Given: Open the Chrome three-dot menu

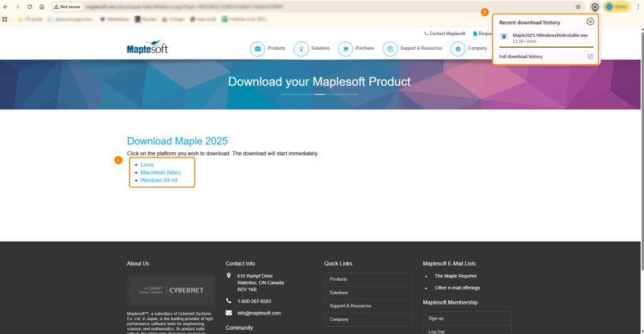Looking at the screenshot, I should (638, 6).
